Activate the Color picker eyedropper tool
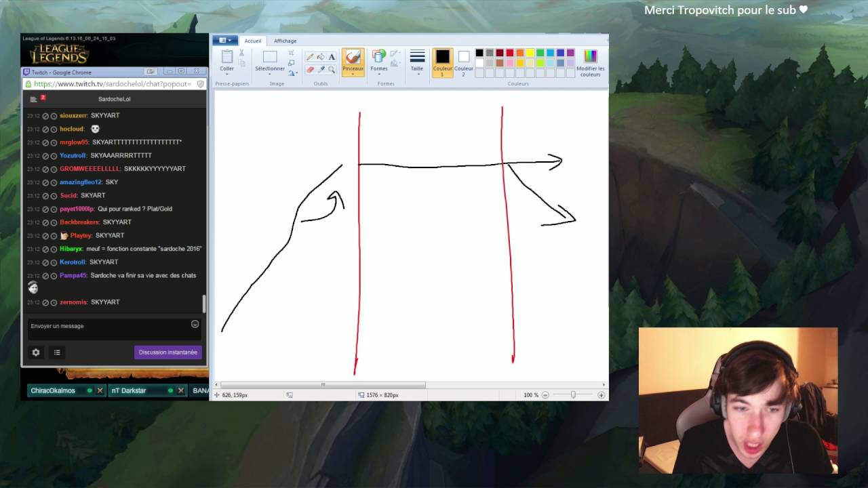 point(321,69)
